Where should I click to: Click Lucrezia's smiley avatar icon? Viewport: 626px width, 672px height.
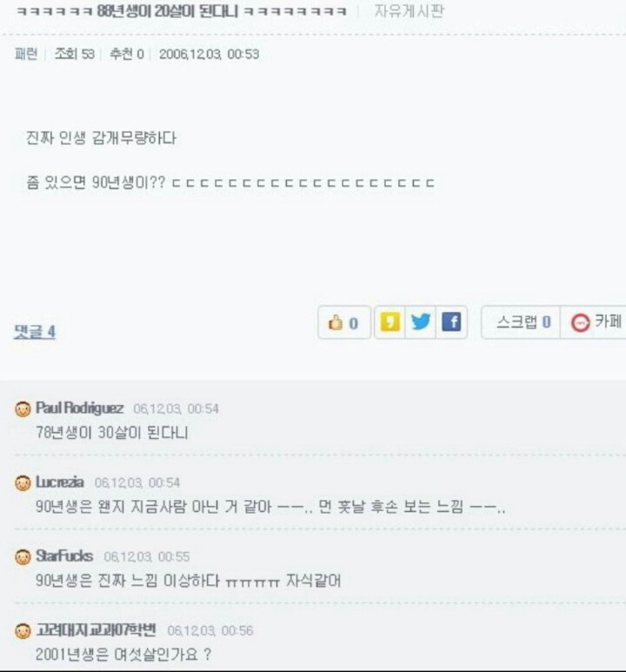(x=23, y=483)
